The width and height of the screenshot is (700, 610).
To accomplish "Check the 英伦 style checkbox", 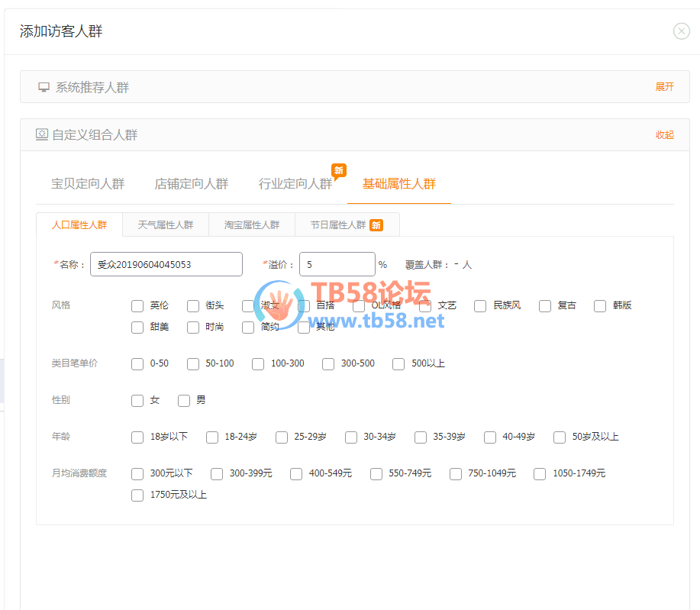I will (x=137, y=306).
